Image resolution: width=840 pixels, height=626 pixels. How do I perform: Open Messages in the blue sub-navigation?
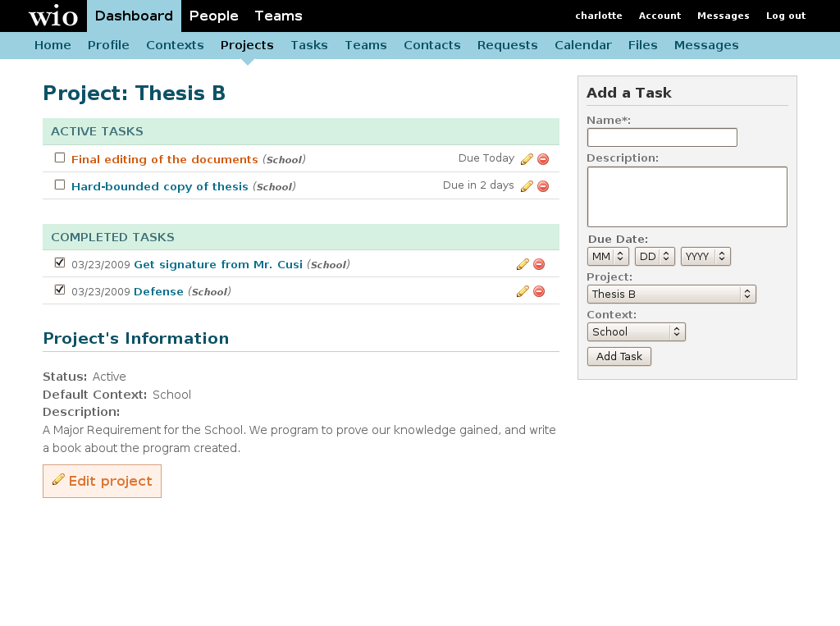[706, 46]
